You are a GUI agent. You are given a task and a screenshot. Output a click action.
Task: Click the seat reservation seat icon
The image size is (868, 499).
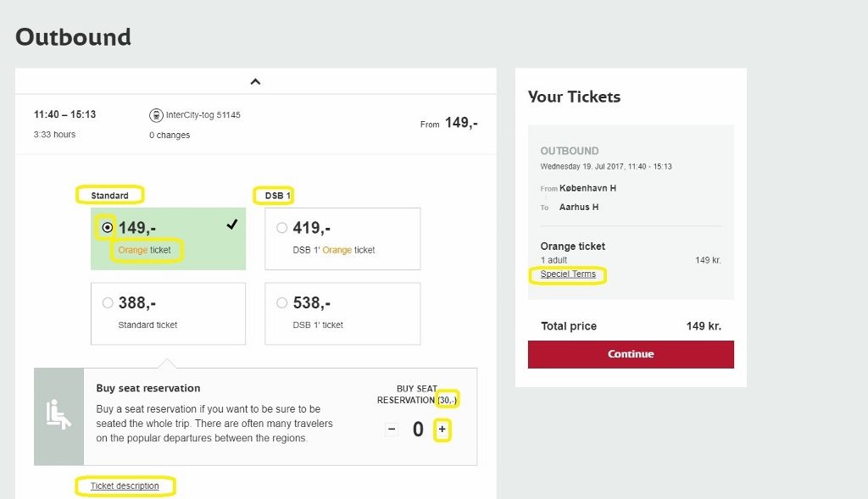58,416
